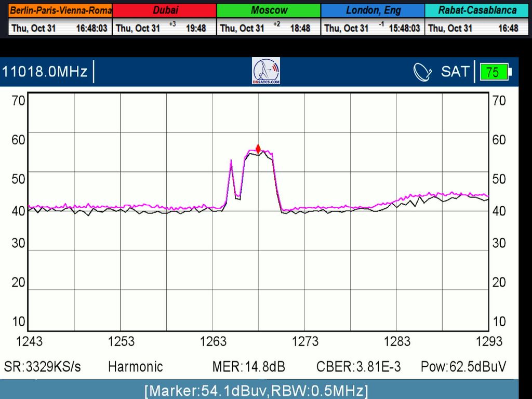Click the 1263 frequency axis label
Viewport: 532px width, 399px height.
[212, 341]
